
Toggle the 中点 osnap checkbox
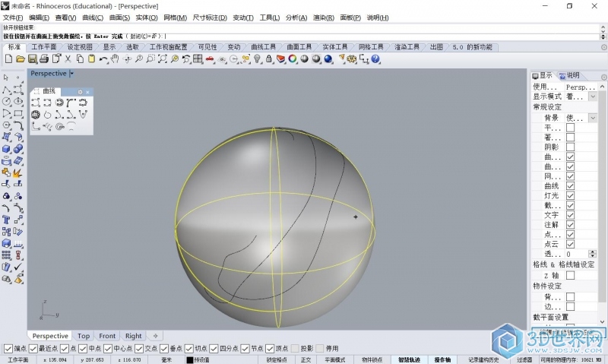83,349
